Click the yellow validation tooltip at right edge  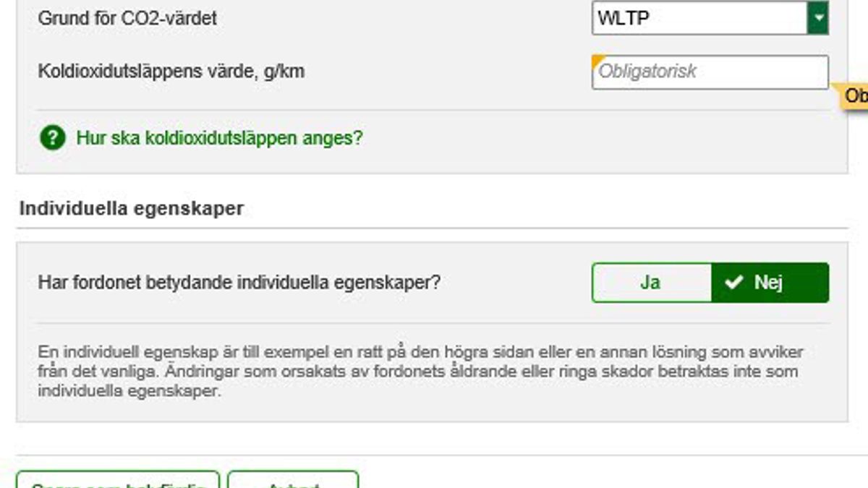[852, 96]
